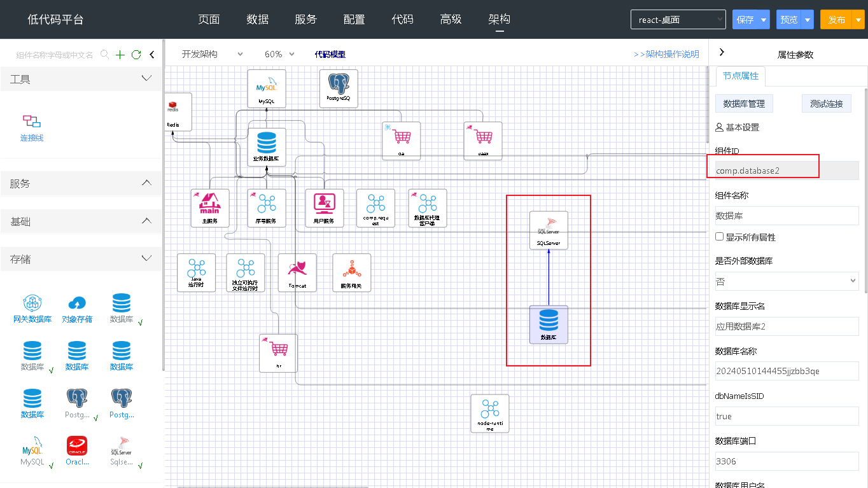Select the 服务网关 node
868x488 pixels.
pyautogui.click(x=352, y=273)
